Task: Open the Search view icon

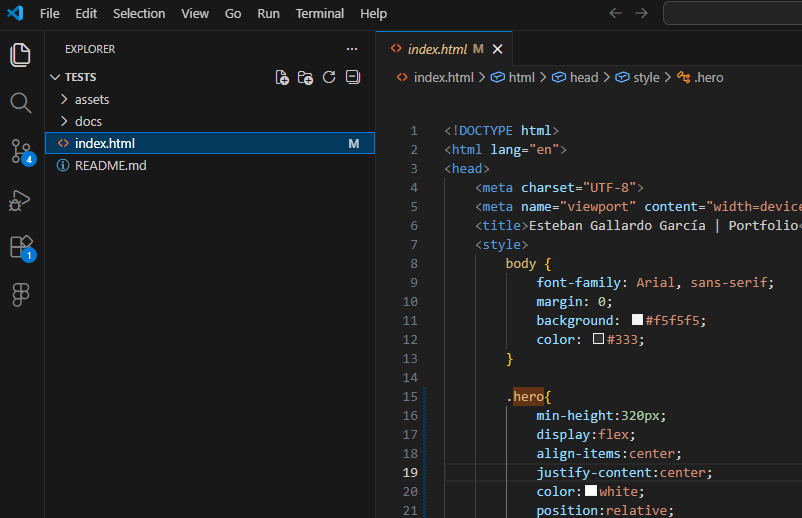Action: pyautogui.click(x=21, y=103)
